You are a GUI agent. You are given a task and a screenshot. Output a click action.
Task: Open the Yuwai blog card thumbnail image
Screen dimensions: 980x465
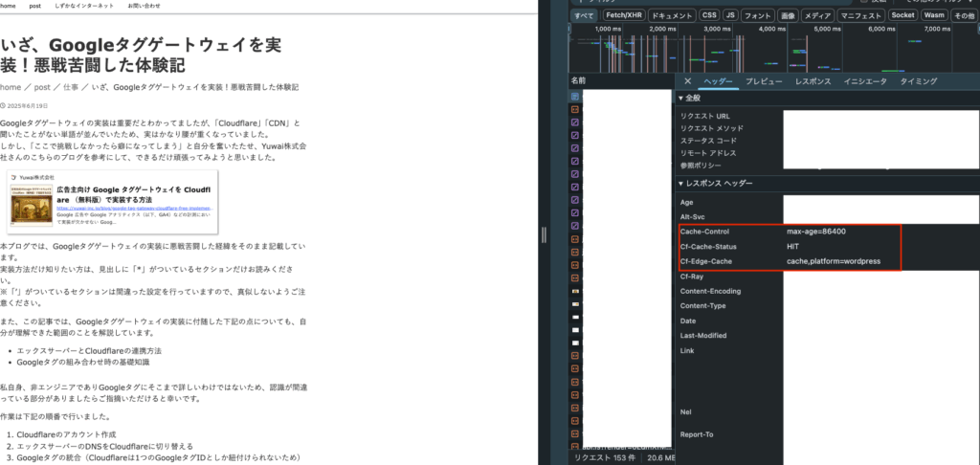(32, 205)
